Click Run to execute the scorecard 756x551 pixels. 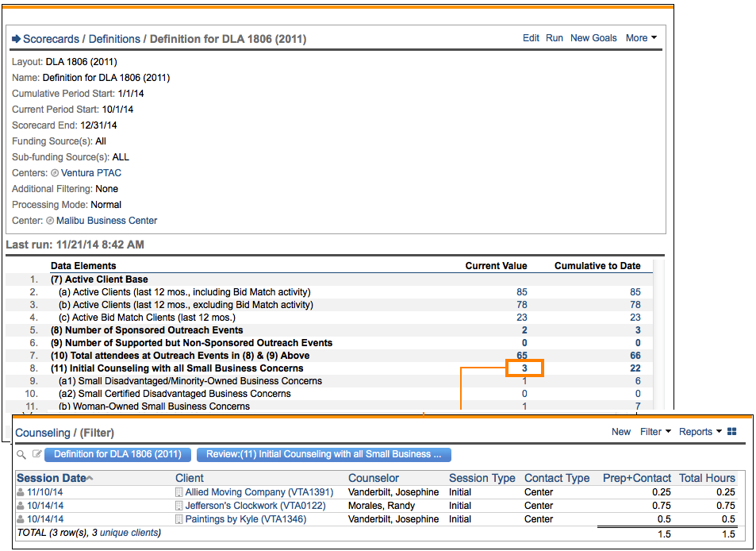(555, 38)
